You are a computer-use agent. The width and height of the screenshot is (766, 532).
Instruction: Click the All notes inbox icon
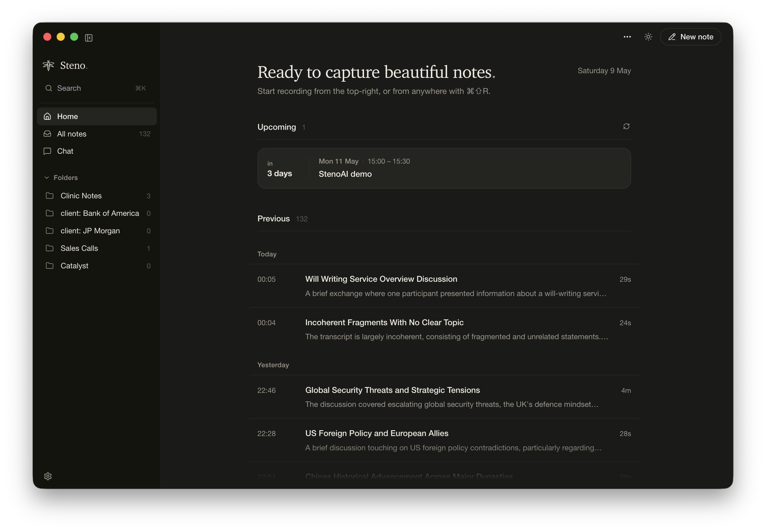[x=47, y=134]
